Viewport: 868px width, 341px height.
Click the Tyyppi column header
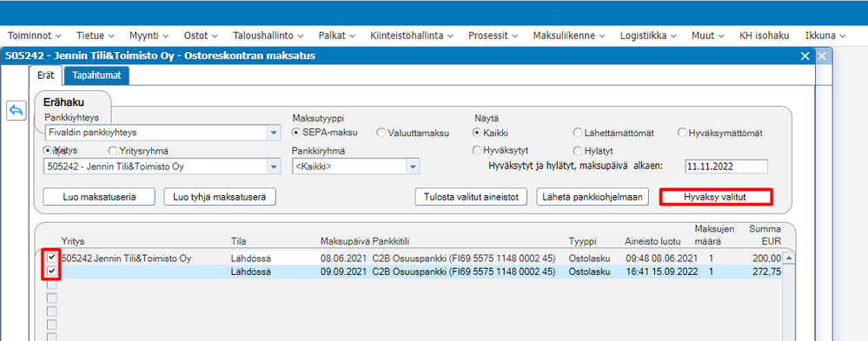pos(583,241)
